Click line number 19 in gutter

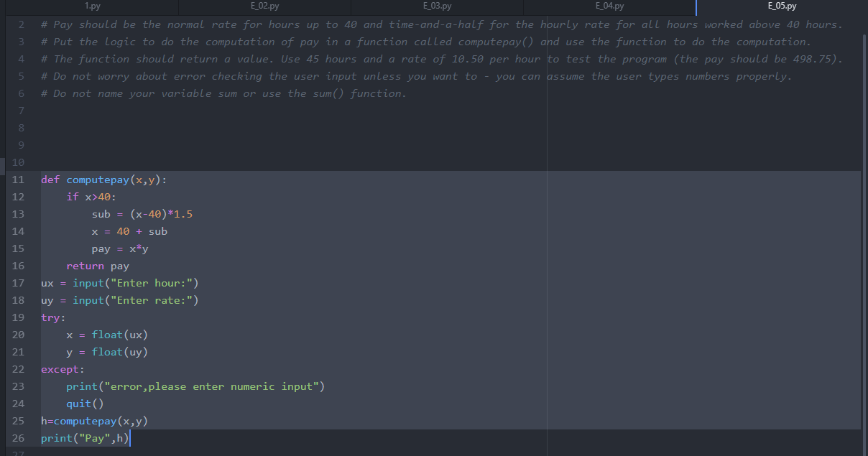[x=18, y=317]
